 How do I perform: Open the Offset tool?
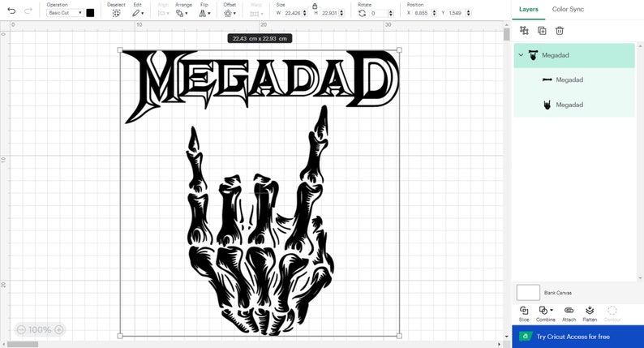[230, 13]
